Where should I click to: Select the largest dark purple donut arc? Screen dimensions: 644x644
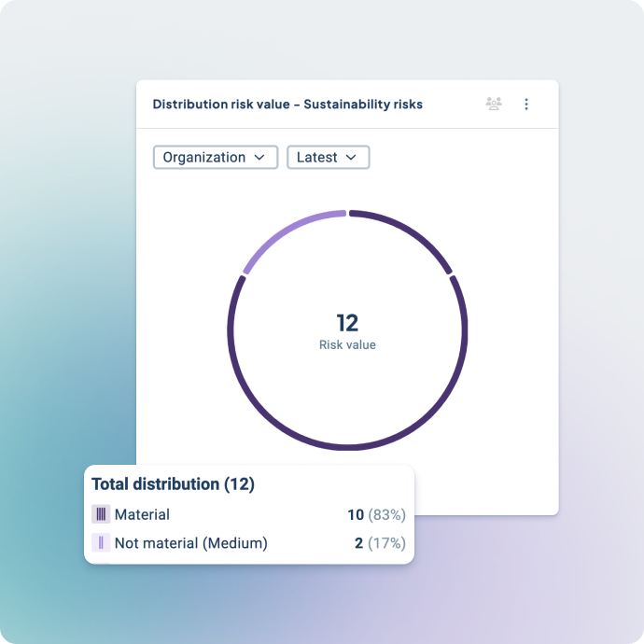[347, 449]
